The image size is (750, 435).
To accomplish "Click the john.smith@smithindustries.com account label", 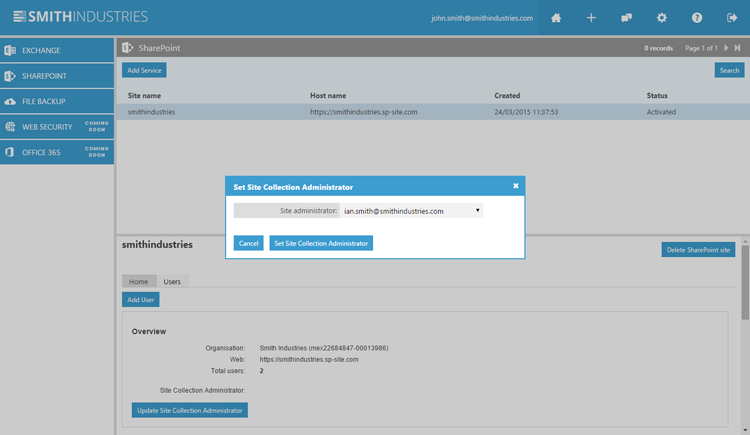I will pos(482,18).
